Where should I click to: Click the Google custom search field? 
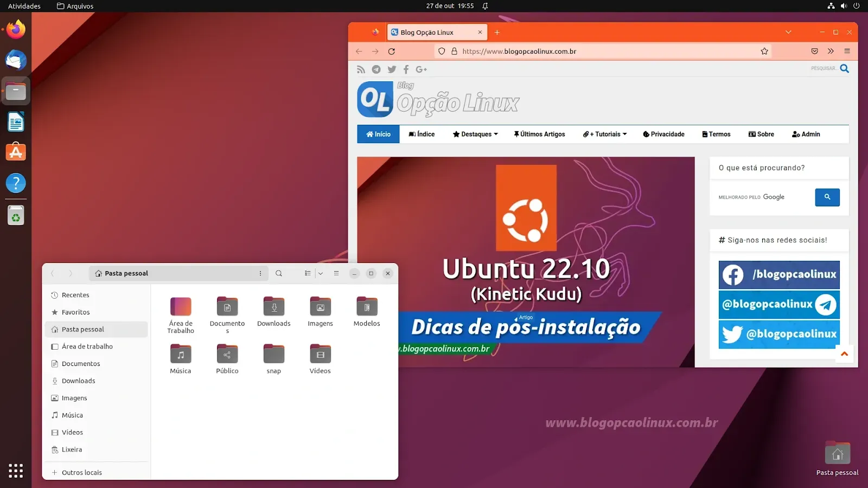(764, 197)
